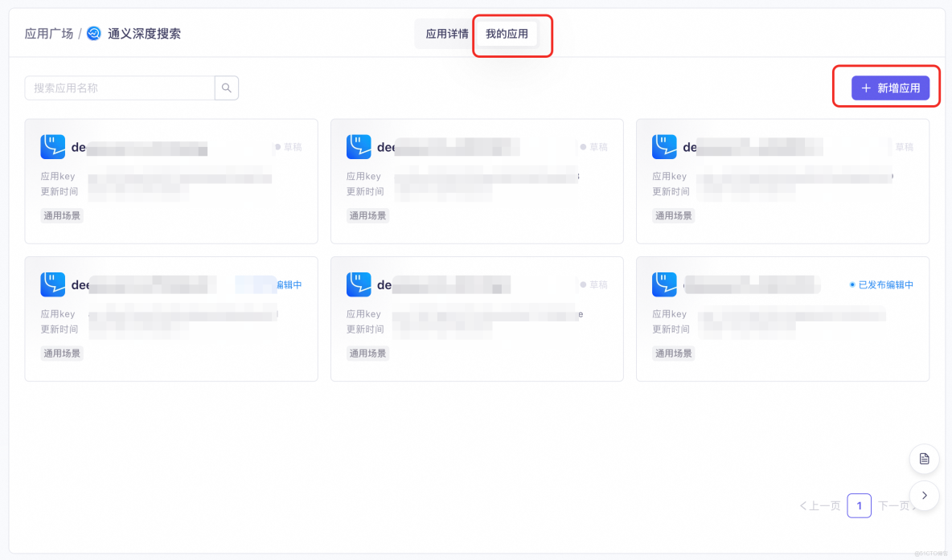
Task: Click the search magnifier icon button
Action: pyautogui.click(x=227, y=88)
